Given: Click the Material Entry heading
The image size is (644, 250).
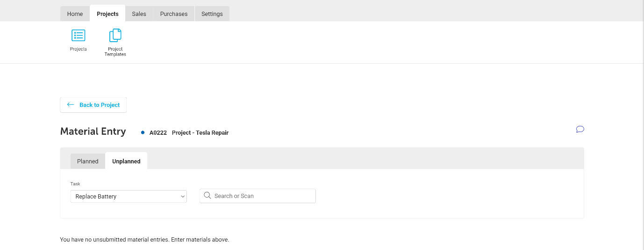Looking at the screenshot, I should point(93,132).
